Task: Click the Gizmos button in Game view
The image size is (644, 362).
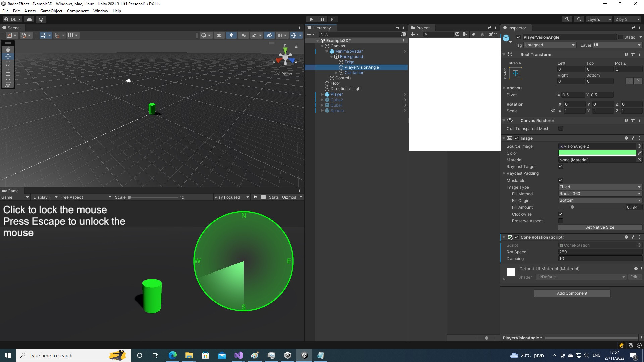Action: [289, 197]
